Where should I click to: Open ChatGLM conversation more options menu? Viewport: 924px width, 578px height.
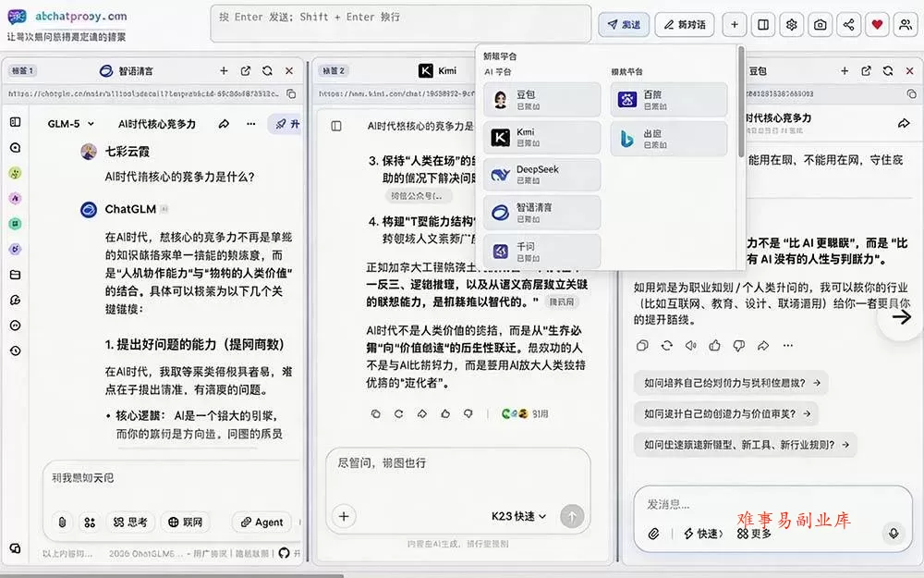click(x=251, y=124)
